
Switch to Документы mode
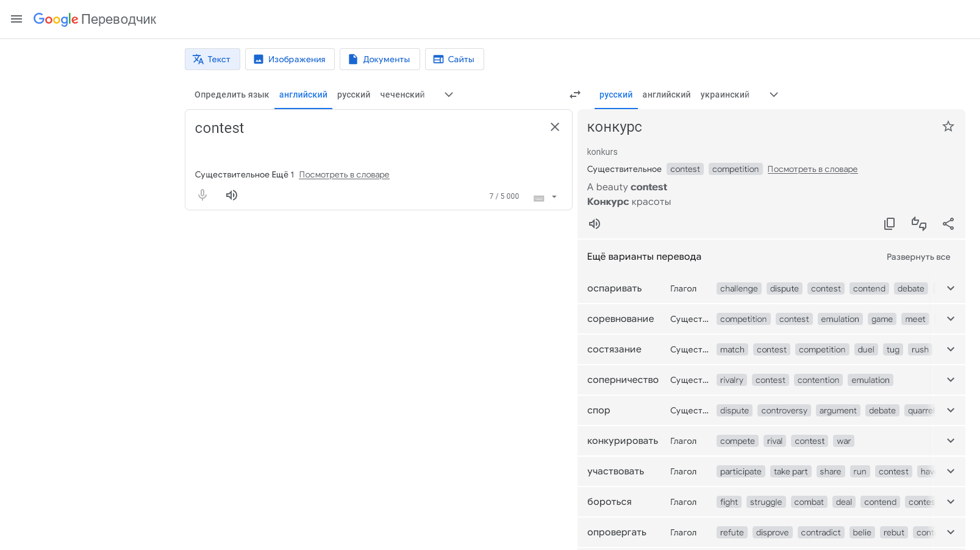379,59
